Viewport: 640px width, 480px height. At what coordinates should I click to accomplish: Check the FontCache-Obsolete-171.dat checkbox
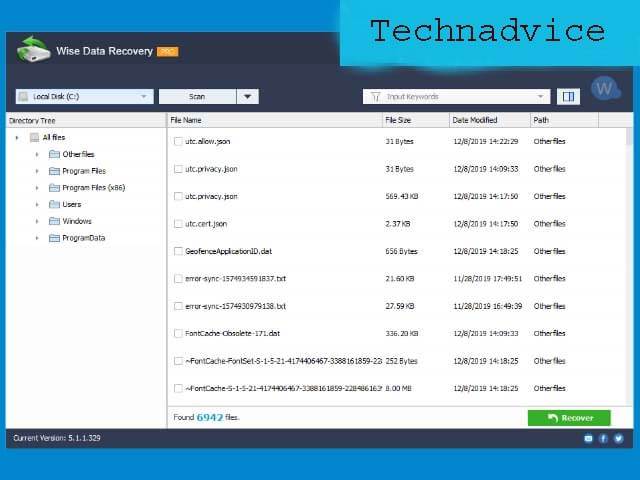[178, 333]
